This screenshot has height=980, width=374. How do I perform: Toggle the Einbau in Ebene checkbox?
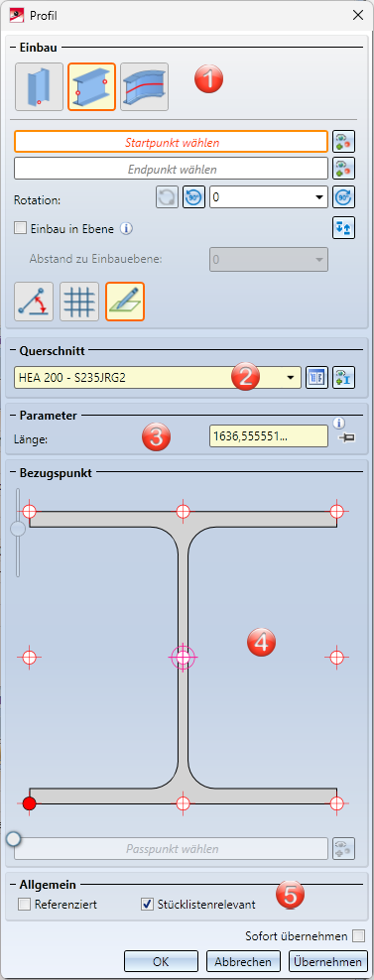tap(20, 229)
